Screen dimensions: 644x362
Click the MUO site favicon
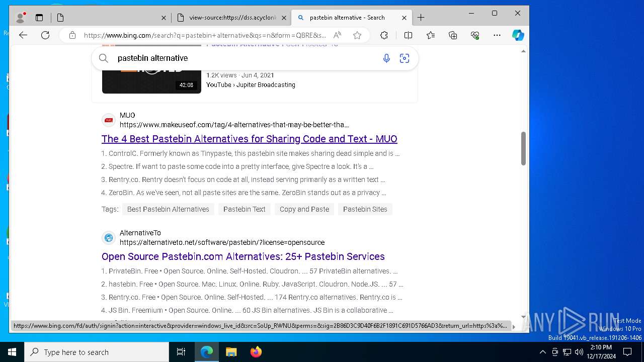(x=109, y=120)
